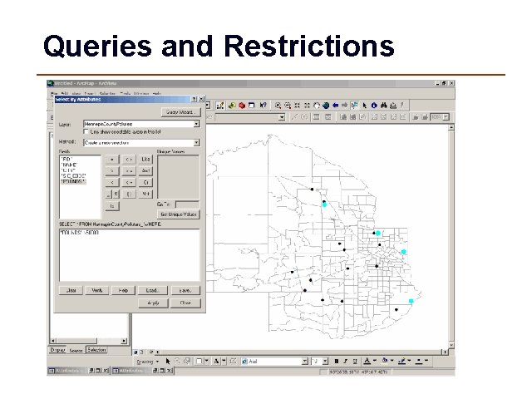Expand the Method selection dropdown
The height and width of the screenshot is (399, 532).
(x=196, y=143)
